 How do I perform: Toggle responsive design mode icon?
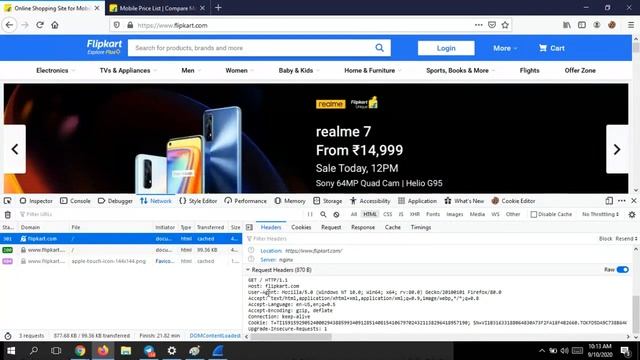609,201
